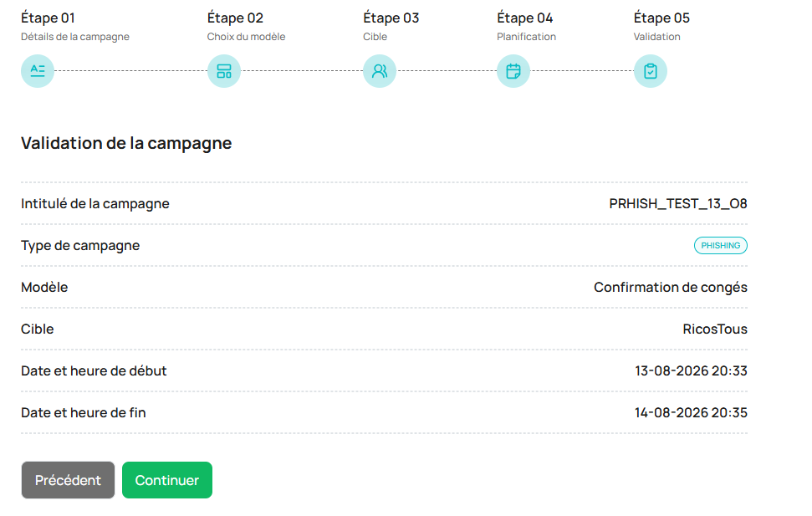The width and height of the screenshot is (812, 516).
Task: Click the Étape 05 heading
Action: (661, 18)
